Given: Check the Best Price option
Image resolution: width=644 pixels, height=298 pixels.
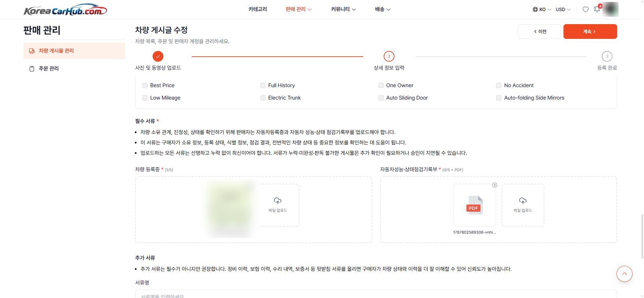Looking at the screenshot, I should (145, 85).
